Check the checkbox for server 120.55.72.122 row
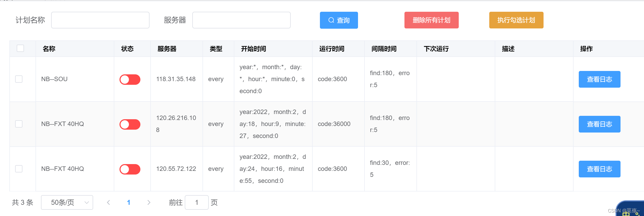Screen dimensions: 644x216 tap(19, 169)
